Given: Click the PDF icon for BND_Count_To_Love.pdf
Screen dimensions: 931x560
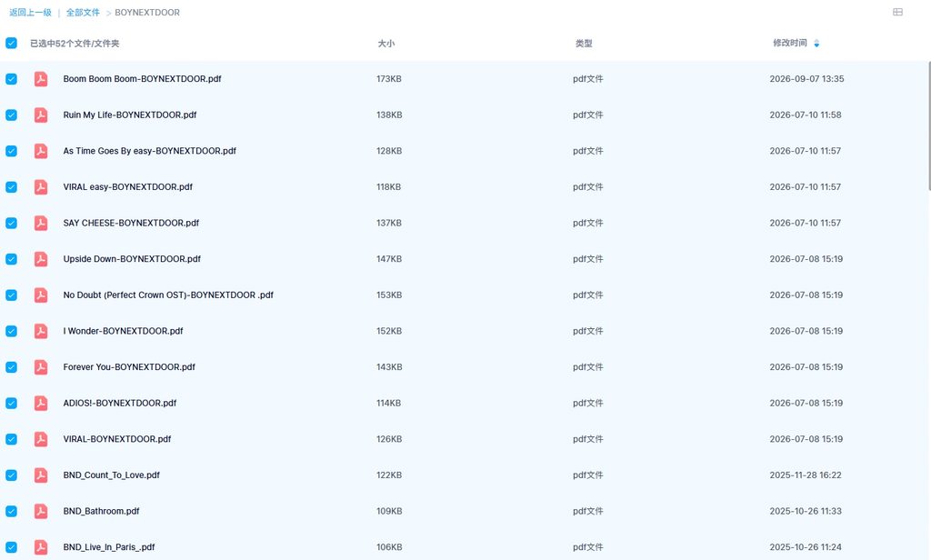Looking at the screenshot, I should click(41, 475).
